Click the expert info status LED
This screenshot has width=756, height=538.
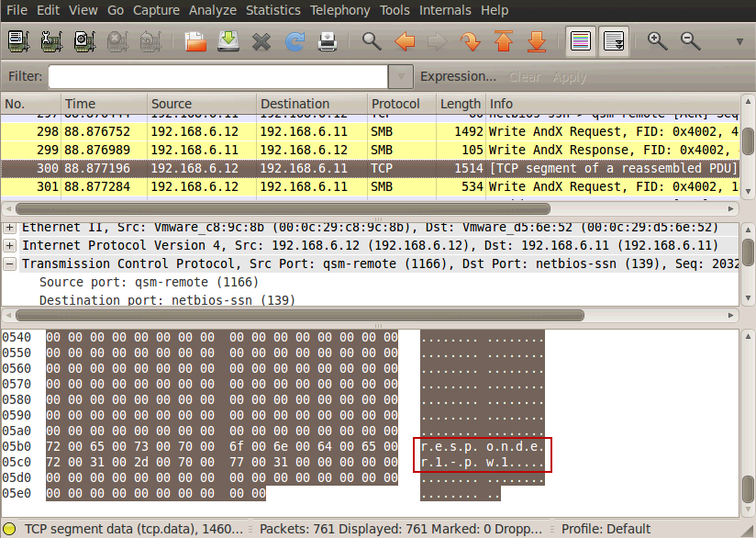pyautogui.click(x=10, y=529)
